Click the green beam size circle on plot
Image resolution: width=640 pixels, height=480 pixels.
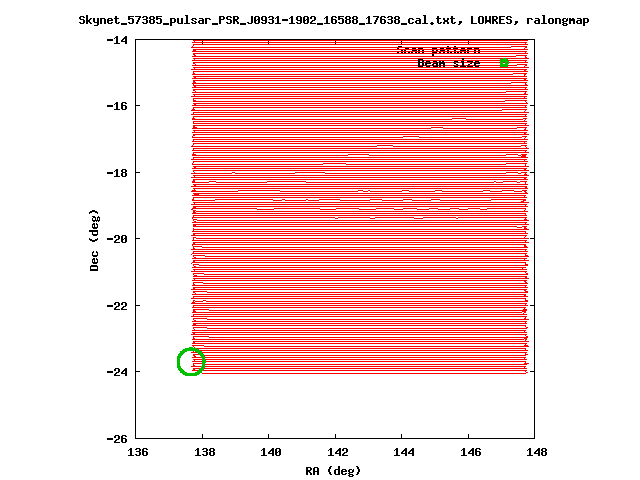(191, 362)
